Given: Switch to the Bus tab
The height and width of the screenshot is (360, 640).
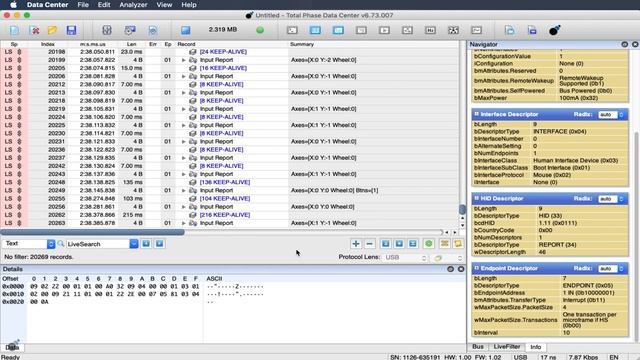Looking at the screenshot, I should click(x=478, y=347).
